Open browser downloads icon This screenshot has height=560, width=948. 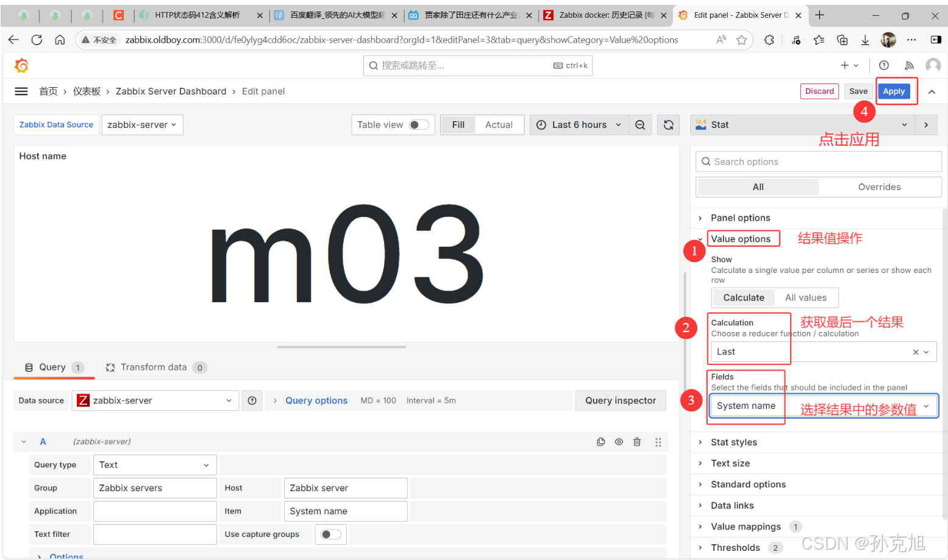(865, 40)
